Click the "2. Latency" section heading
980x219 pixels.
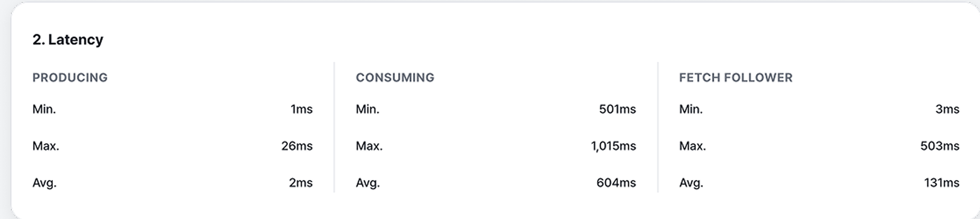pyautogui.click(x=68, y=40)
